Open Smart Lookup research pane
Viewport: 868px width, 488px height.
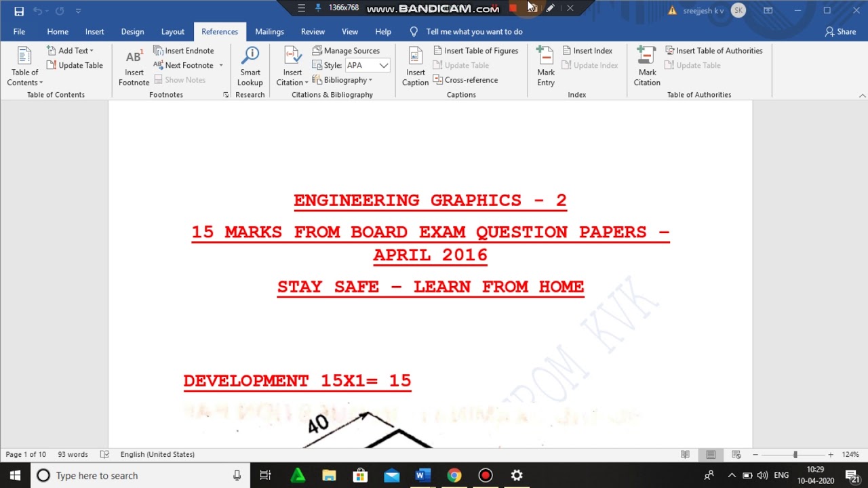[250, 66]
